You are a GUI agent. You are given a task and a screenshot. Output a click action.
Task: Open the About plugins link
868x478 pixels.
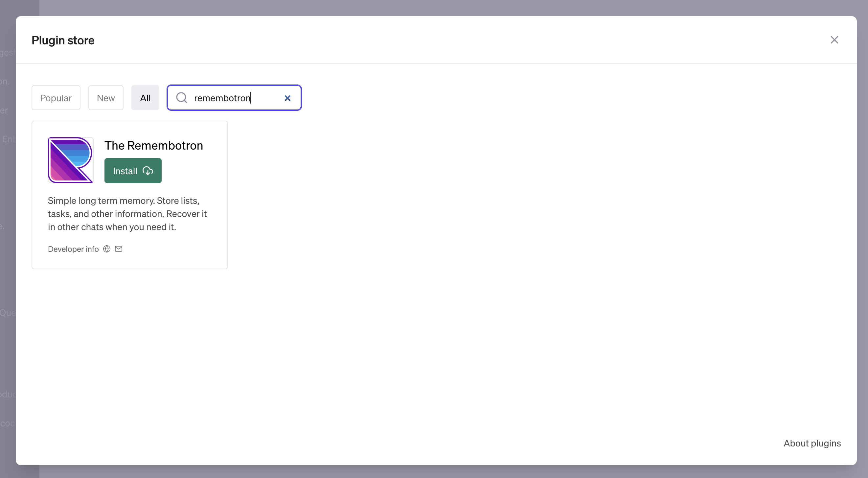(x=812, y=443)
